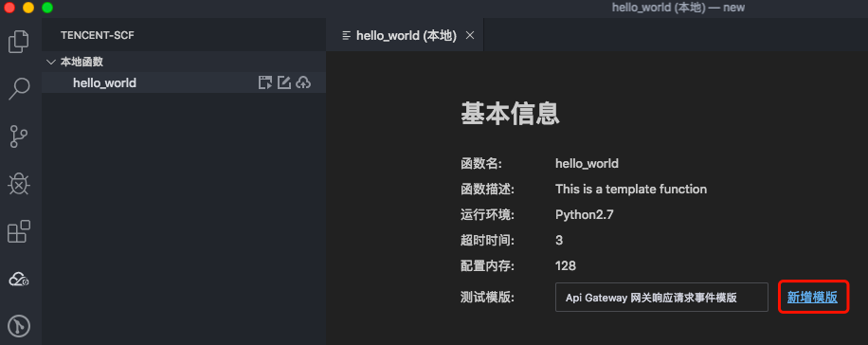Viewport: 868px width, 345px height.
Task: Select the hello_world function in the tree
Action: pos(104,83)
